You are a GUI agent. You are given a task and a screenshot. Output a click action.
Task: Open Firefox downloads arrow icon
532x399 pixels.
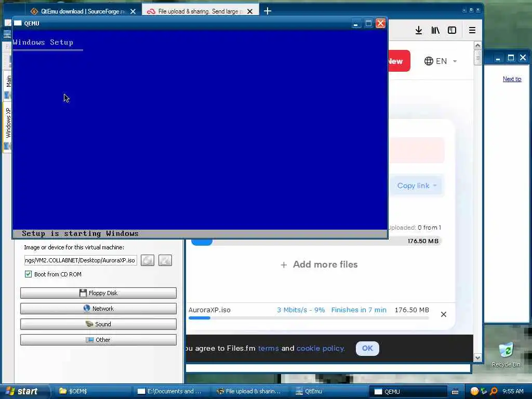coord(419,30)
